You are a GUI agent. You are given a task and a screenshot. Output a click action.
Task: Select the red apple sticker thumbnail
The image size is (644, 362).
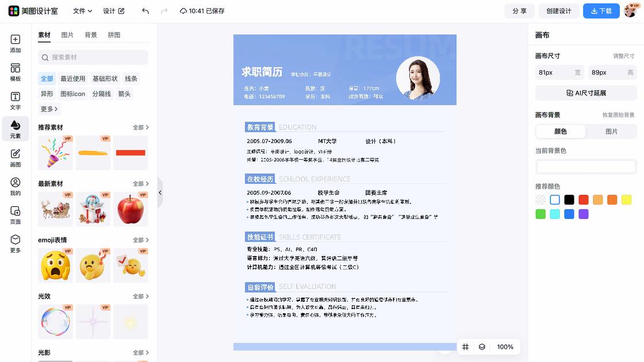point(131,209)
